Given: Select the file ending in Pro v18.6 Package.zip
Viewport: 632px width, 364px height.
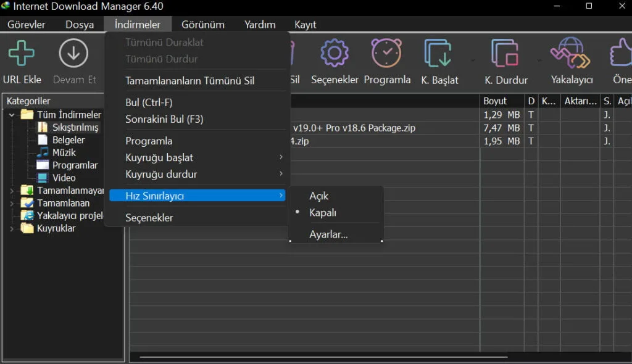Looking at the screenshot, I should [354, 128].
